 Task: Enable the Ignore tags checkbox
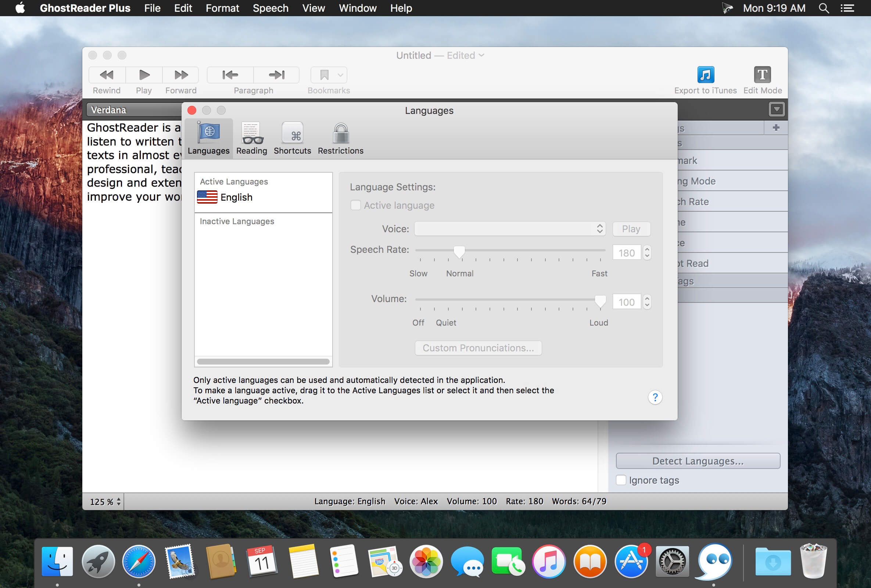(x=621, y=480)
